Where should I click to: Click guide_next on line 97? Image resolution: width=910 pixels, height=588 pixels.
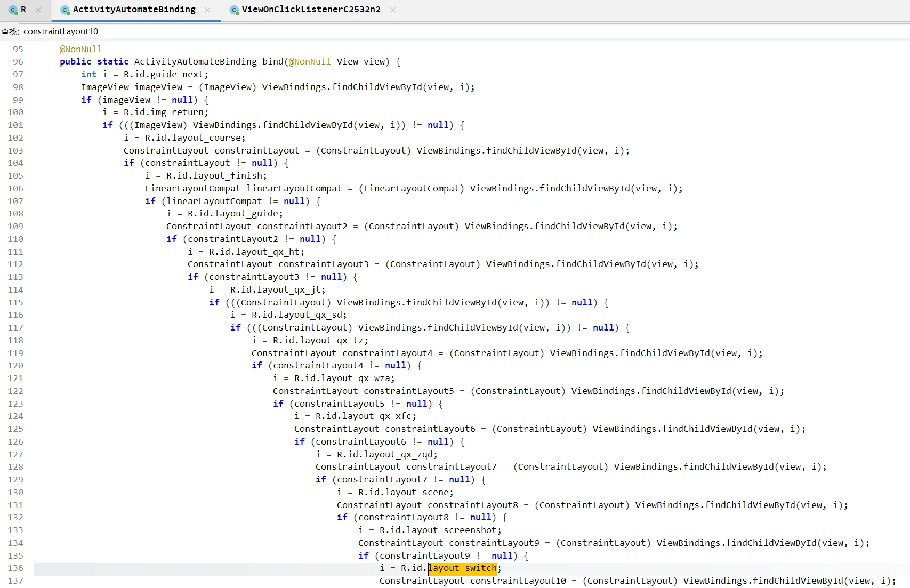click(176, 75)
